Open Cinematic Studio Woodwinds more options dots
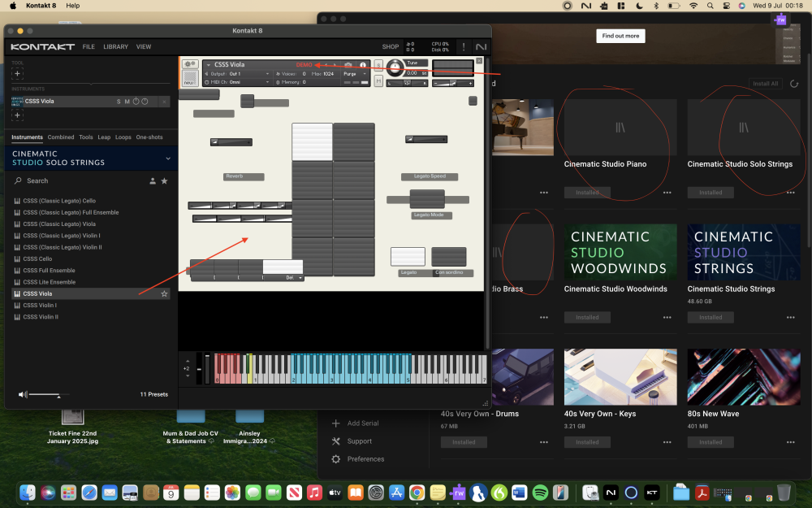812x508 pixels. point(667,317)
